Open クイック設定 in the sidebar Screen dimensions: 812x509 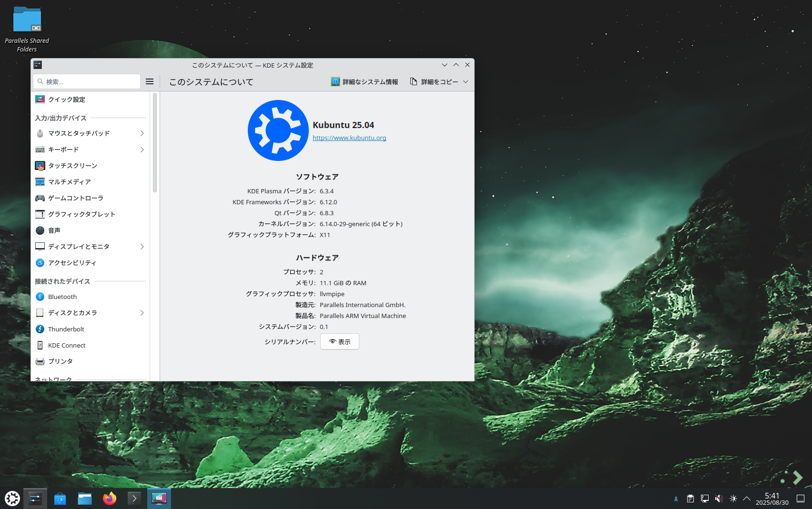[x=91, y=100]
